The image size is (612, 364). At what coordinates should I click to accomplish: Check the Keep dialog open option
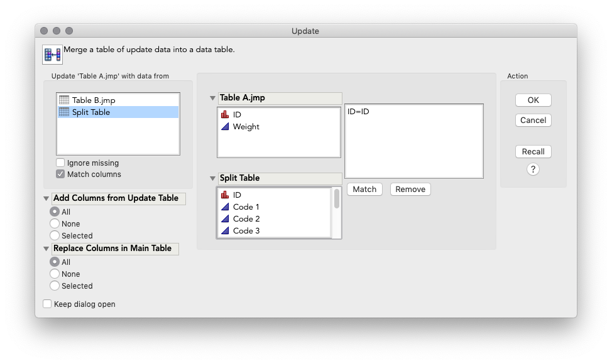pyautogui.click(x=47, y=304)
